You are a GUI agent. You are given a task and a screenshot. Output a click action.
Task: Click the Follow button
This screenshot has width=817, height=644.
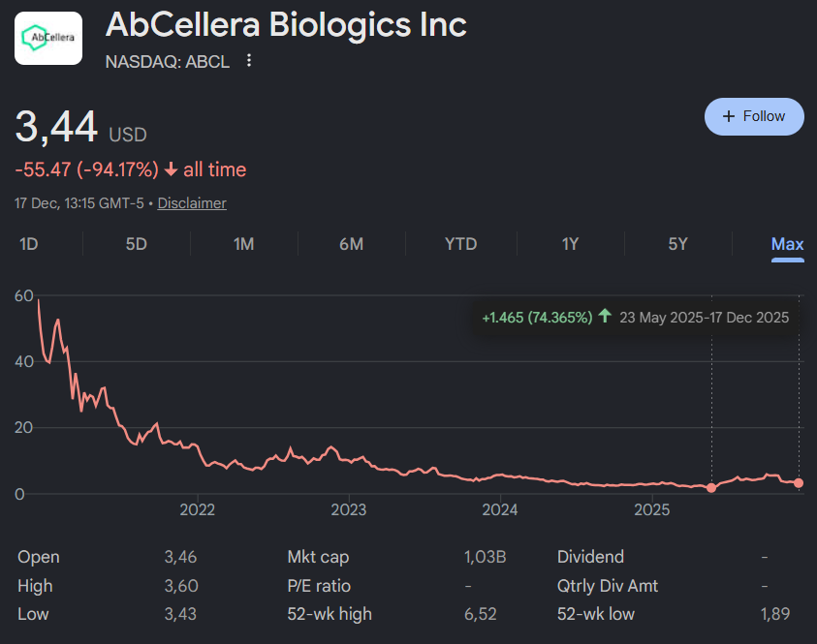tap(754, 116)
